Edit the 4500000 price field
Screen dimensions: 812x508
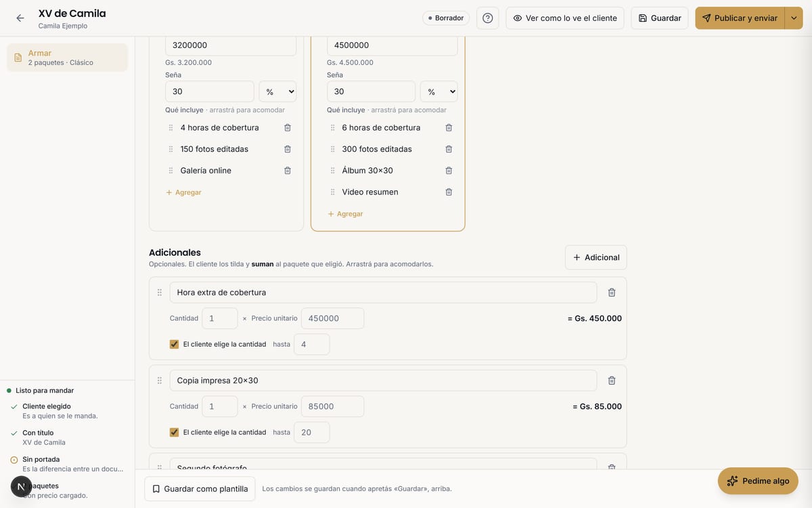(392, 45)
